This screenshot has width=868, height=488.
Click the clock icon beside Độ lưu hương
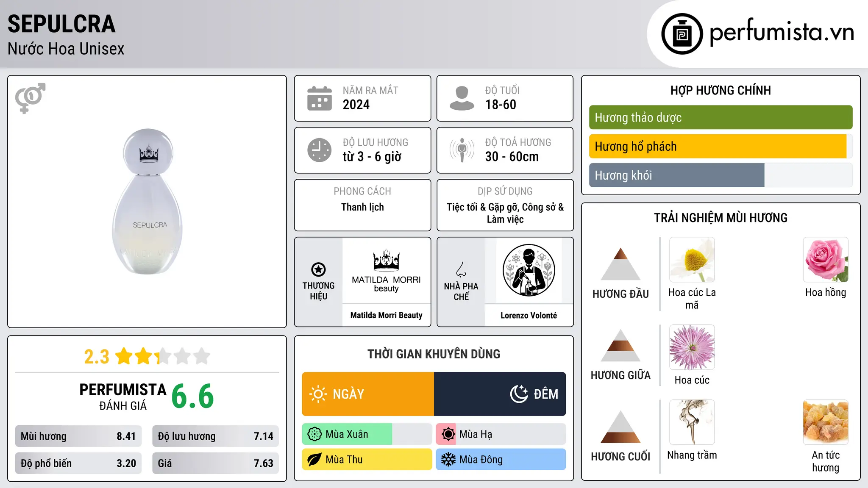319,150
